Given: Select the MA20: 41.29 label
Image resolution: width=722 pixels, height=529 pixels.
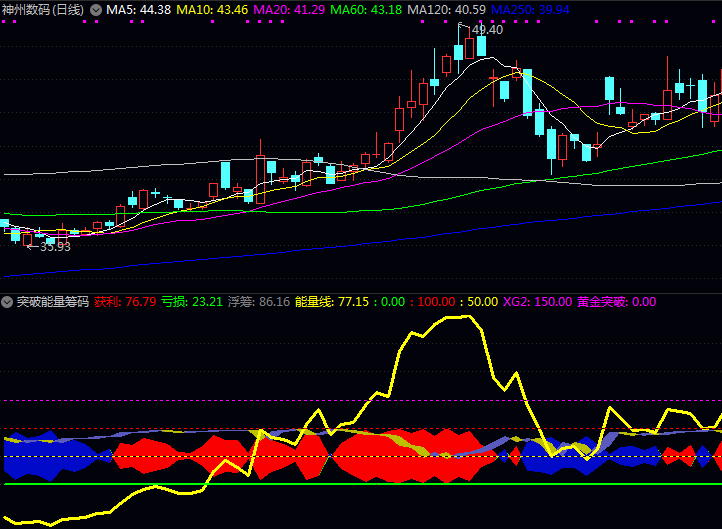Looking at the screenshot, I should [289, 10].
